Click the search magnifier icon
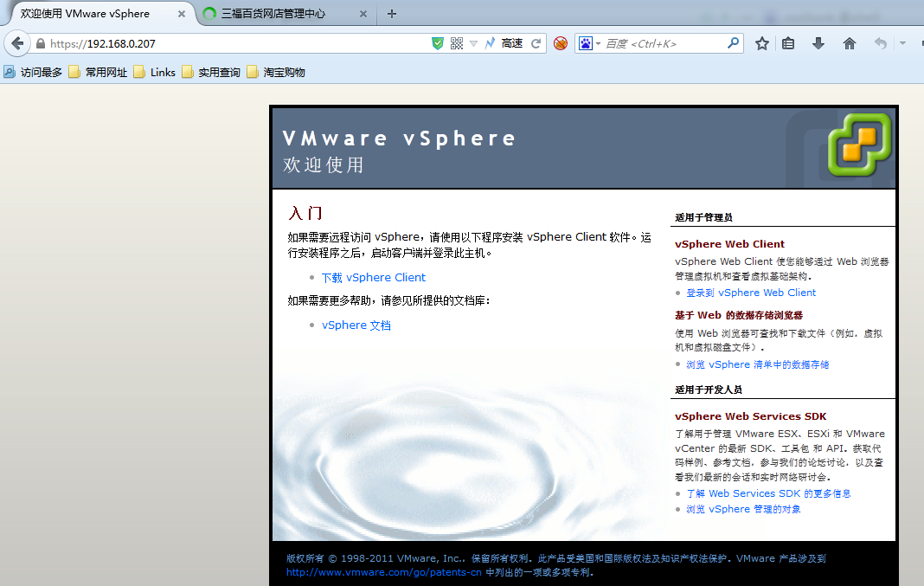 [733, 43]
